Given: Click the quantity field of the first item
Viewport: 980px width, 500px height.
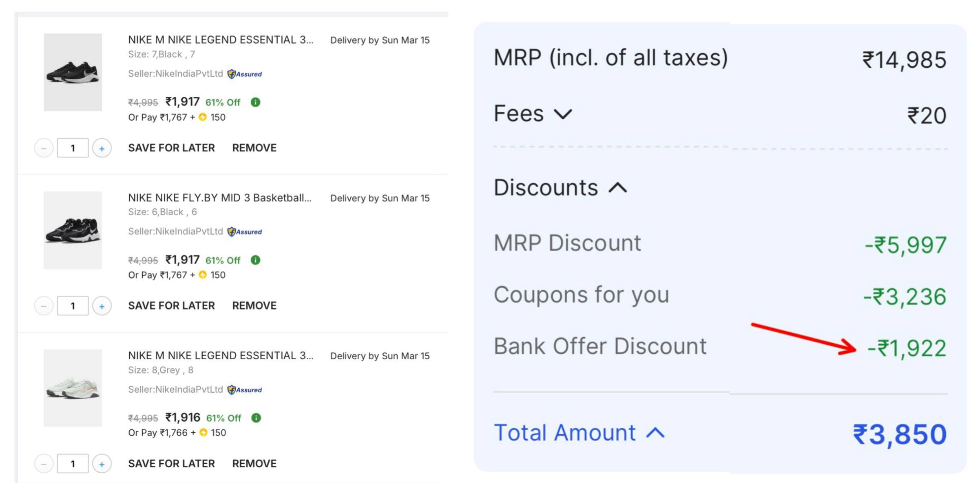Looking at the screenshot, I should click(73, 148).
